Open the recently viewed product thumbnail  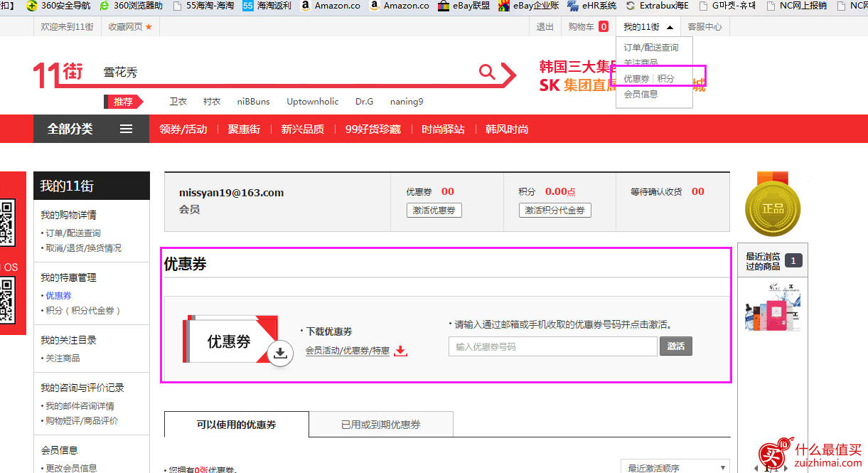[773, 307]
